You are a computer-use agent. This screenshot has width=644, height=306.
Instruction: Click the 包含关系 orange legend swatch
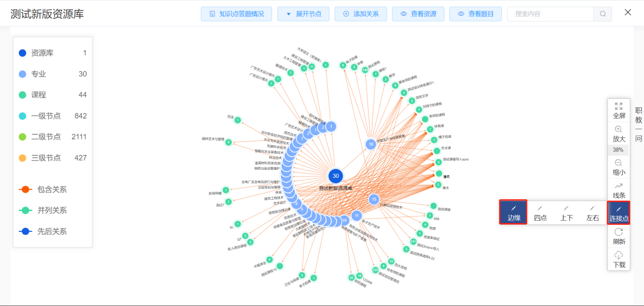tap(25, 190)
